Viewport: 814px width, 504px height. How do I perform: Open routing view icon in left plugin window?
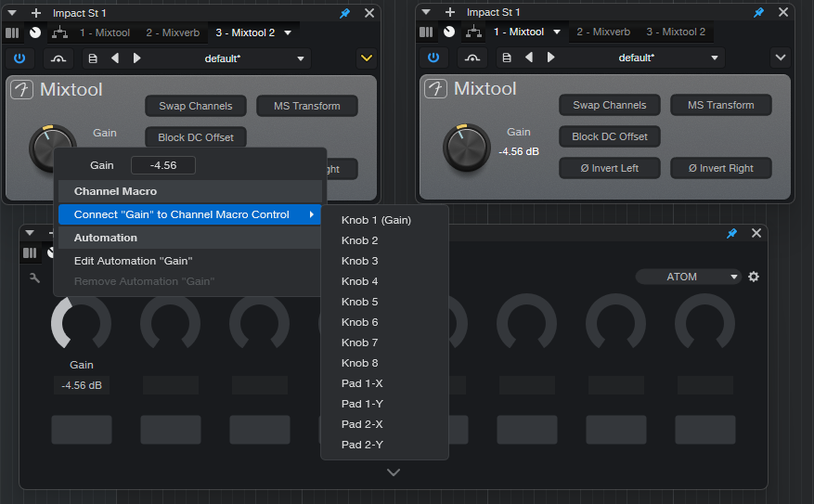coord(59,32)
